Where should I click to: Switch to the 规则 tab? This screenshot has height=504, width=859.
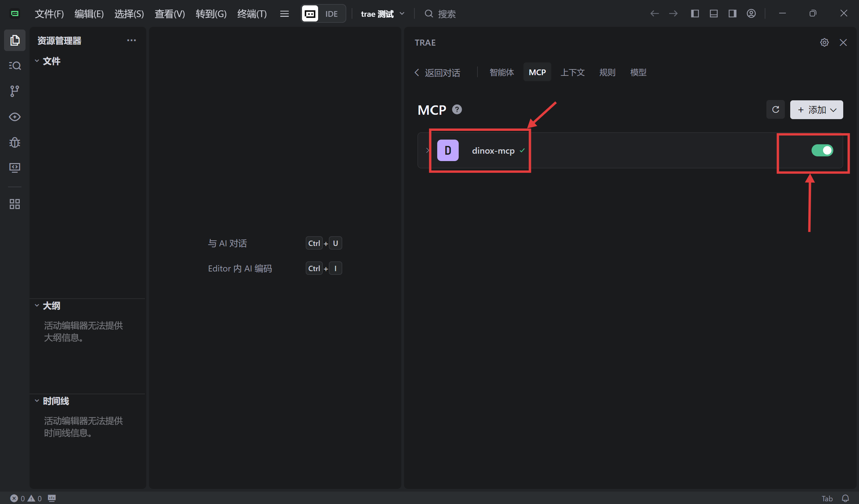tap(607, 72)
